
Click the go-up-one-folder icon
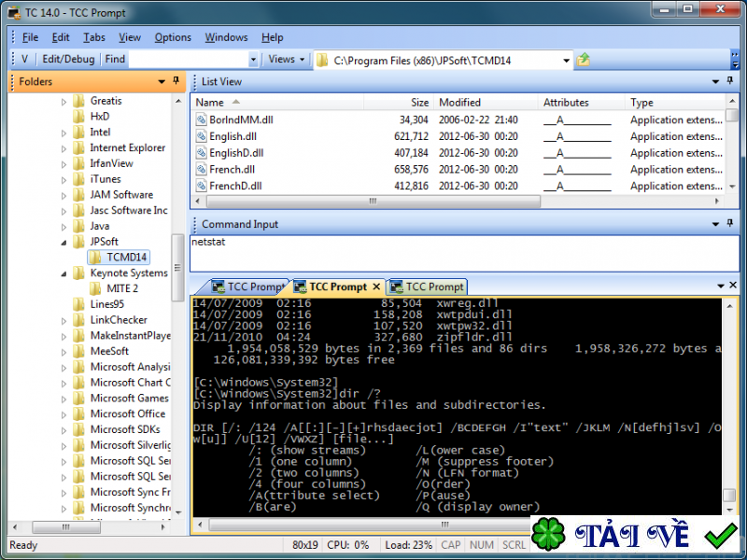pos(583,60)
